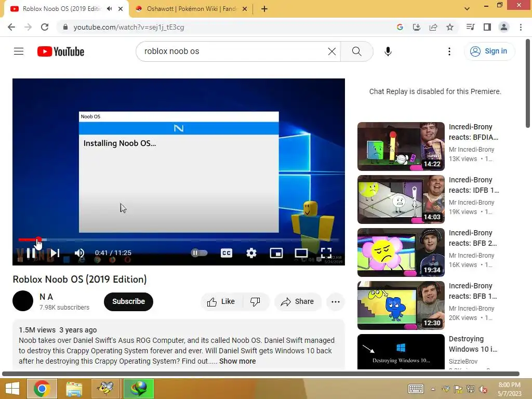Skip to the next video

pos(55,253)
